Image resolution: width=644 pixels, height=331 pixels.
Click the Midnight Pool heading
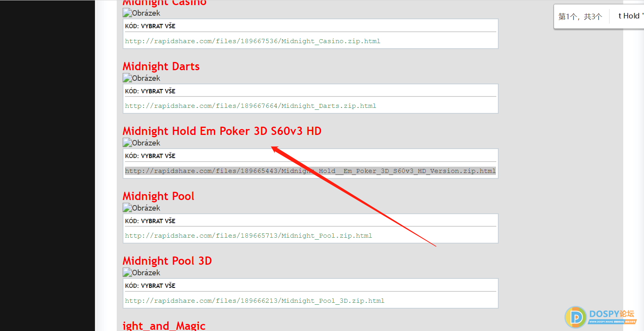click(x=158, y=196)
